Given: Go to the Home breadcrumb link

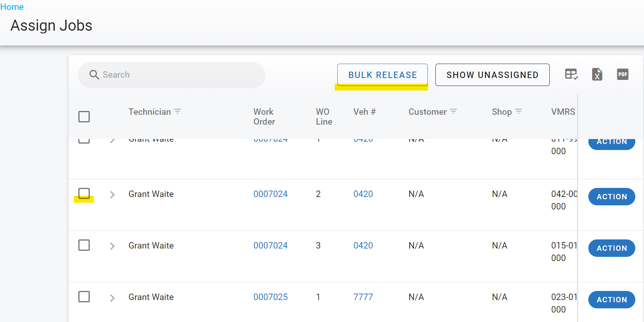Looking at the screenshot, I should [x=12, y=7].
